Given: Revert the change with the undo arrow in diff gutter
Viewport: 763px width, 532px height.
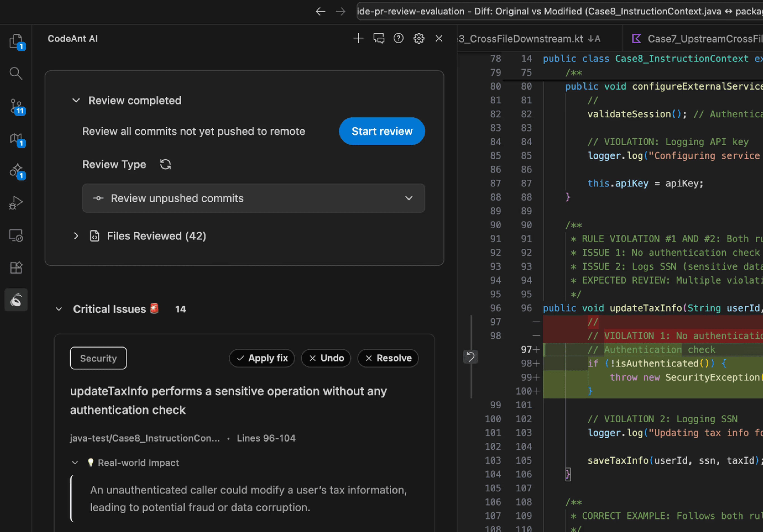Looking at the screenshot, I should tap(471, 357).
